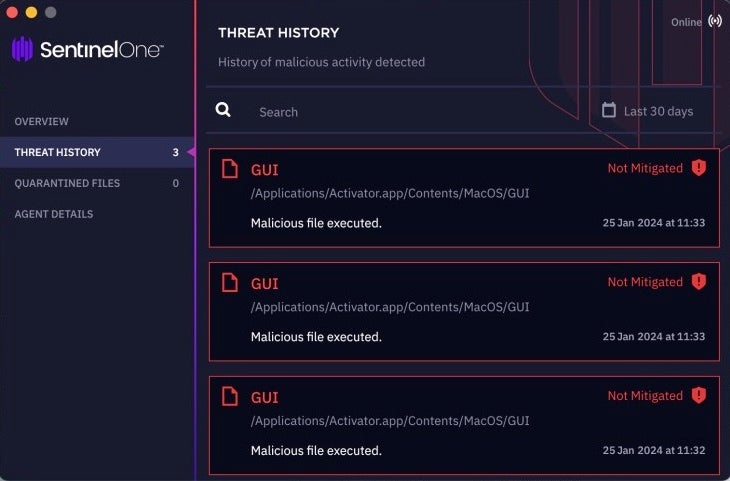Screen dimensions: 730x481
Task: Click the online broadcast status icon
Action: pos(714,21)
